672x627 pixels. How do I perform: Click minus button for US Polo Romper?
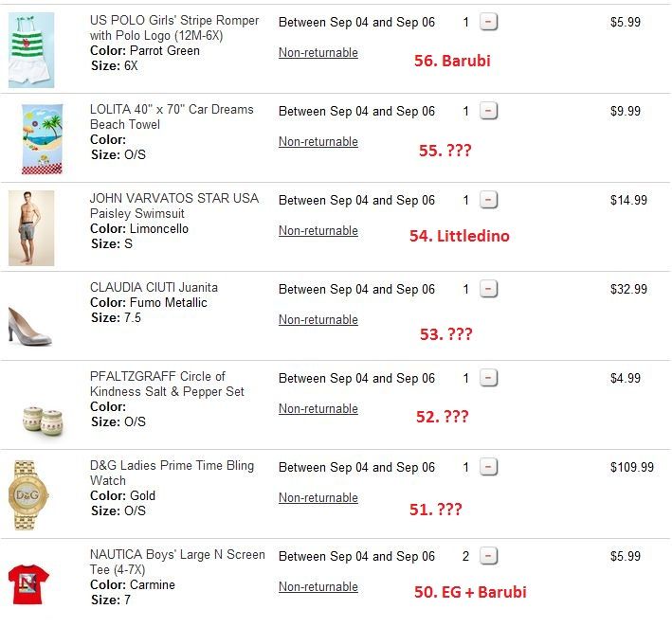488,22
